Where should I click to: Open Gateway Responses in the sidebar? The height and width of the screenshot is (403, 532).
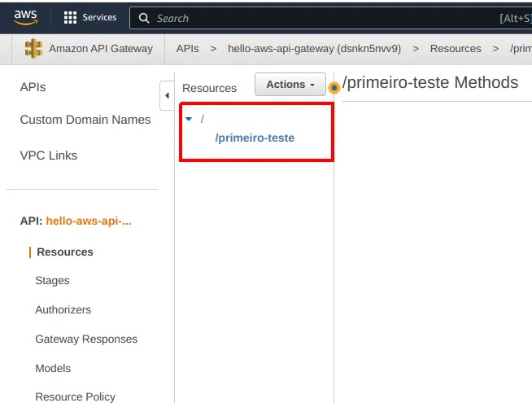(86, 339)
